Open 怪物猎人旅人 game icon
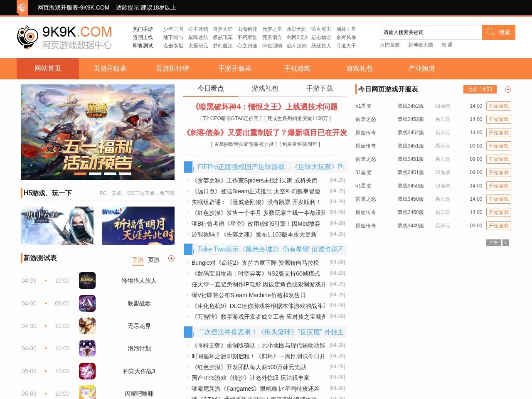The image size is (532, 399). click(87, 281)
